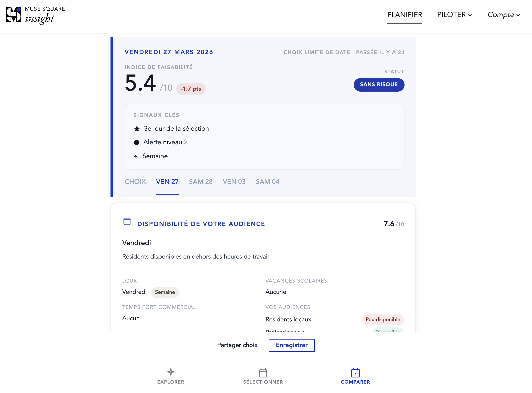Viewport: 532px width, 393px height.
Task: Click the Partager choix option
Action: coord(237,345)
